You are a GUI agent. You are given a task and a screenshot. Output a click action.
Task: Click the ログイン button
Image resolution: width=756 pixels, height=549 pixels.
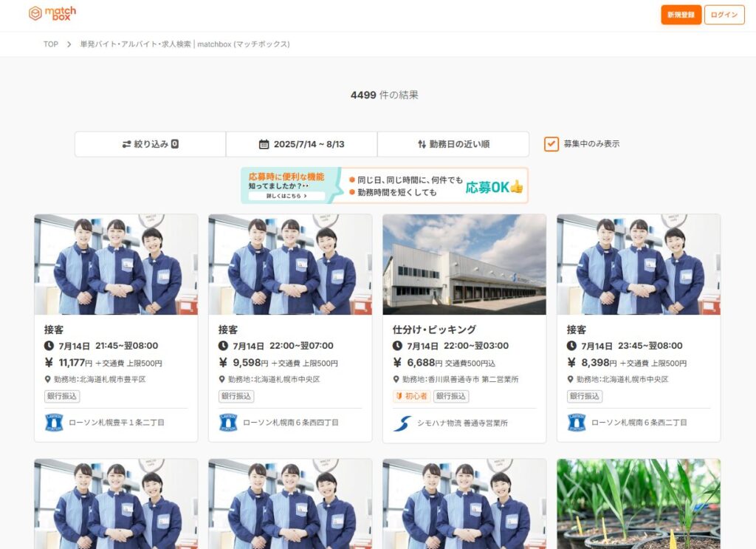coord(724,15)
